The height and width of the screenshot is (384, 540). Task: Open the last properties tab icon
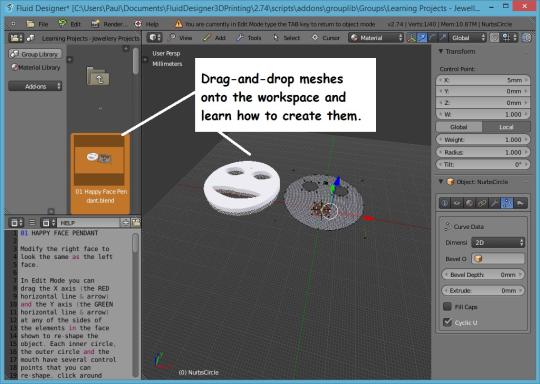pyautogui.click(x=520, y=203)
